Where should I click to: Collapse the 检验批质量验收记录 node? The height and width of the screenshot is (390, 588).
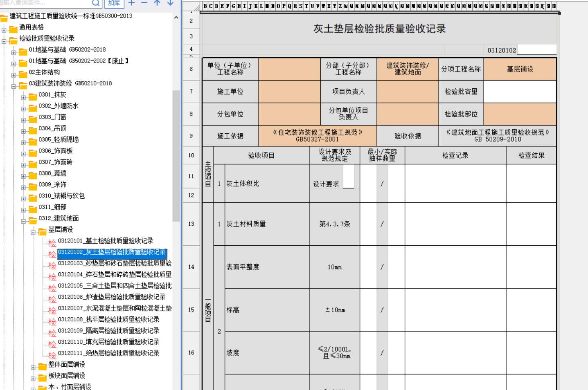(4, 41)
